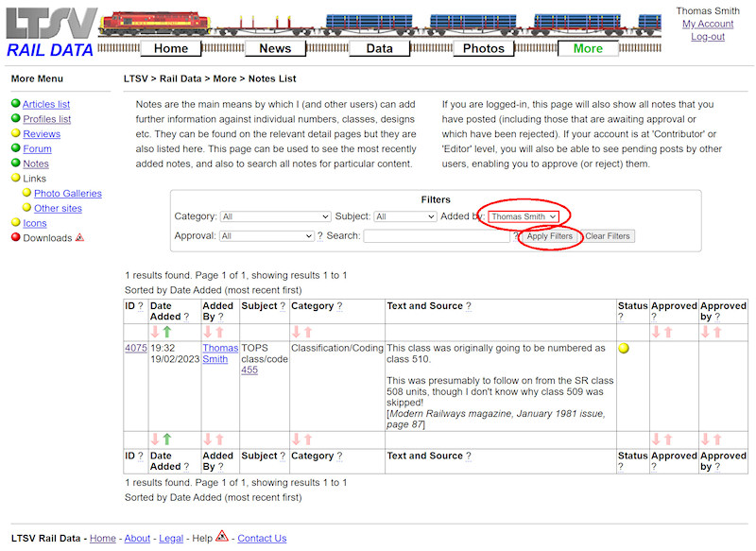Click into the Search text field
Image resolution: width=756 pixels, height=551 pixels.
pyautogui.click(x=437, y=236)
